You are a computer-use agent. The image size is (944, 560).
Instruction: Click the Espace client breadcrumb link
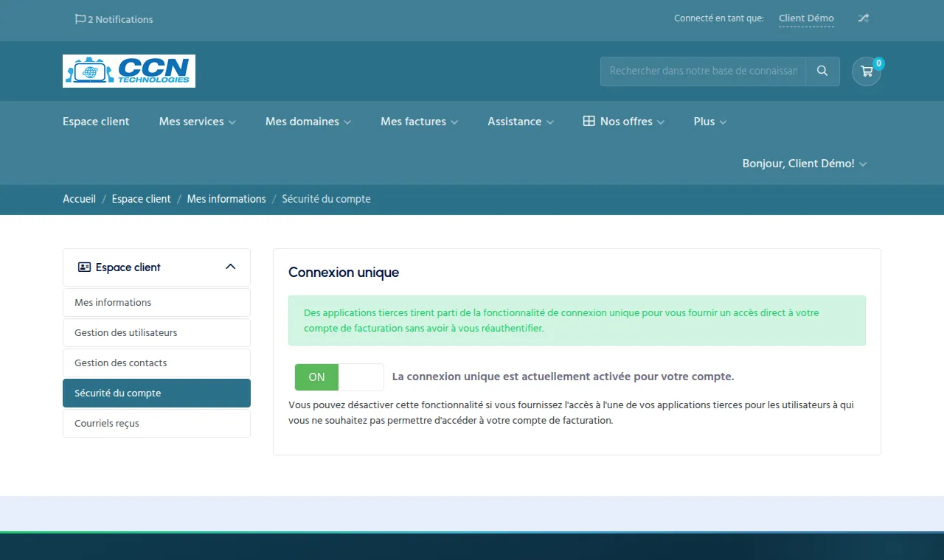click(x=141, y=199)
